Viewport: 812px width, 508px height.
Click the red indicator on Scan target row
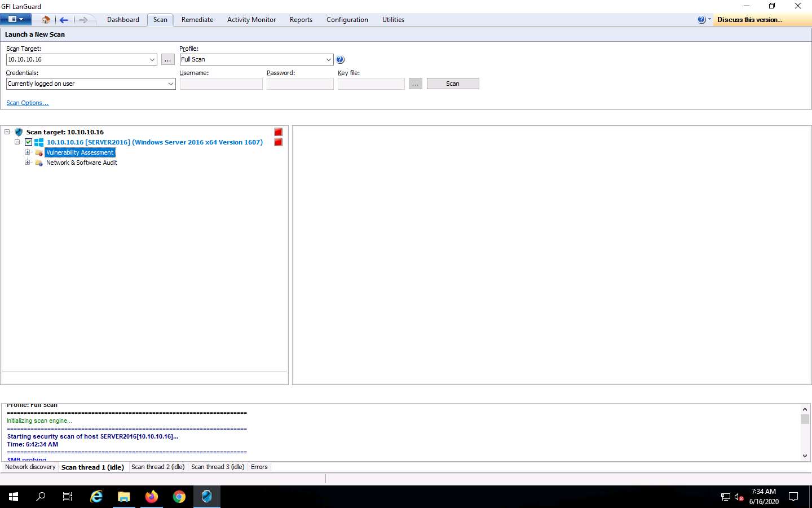tap(278, 132)
